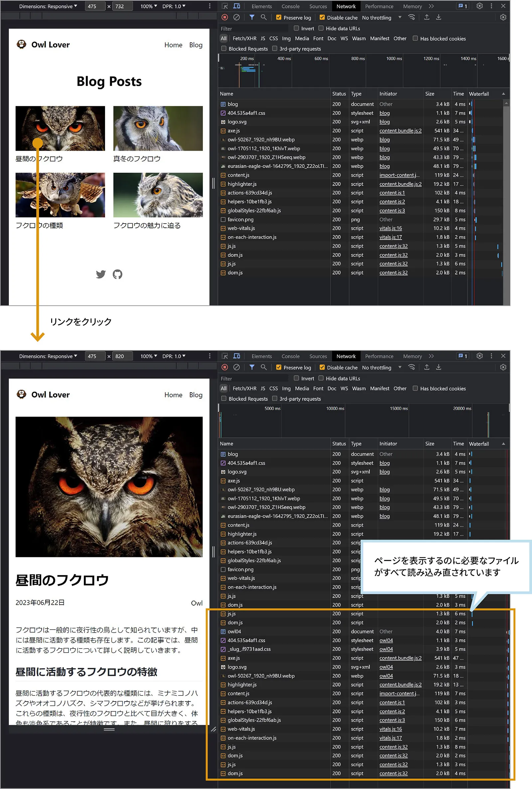532x789 pixels.
Task: Click the blog initiator link for logo.svg
Action: pos(384,121)
